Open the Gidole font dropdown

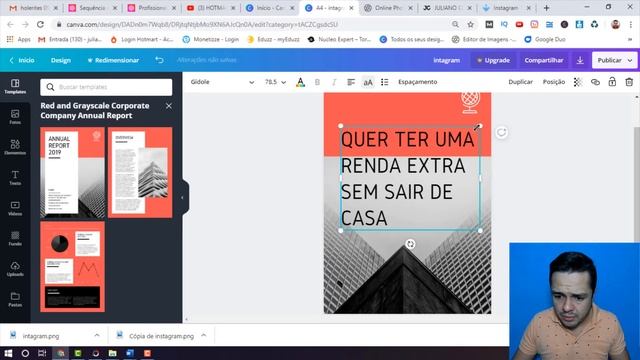222,82
